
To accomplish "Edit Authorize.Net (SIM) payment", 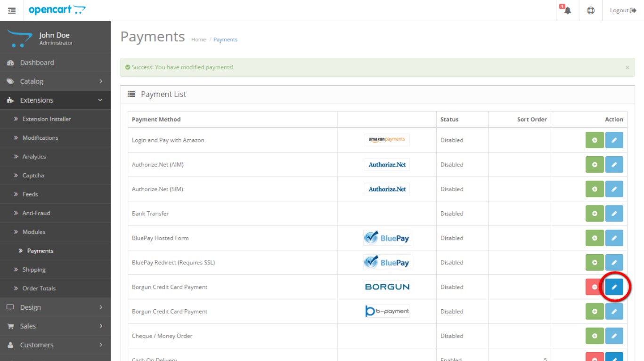I will click(614, 189).
